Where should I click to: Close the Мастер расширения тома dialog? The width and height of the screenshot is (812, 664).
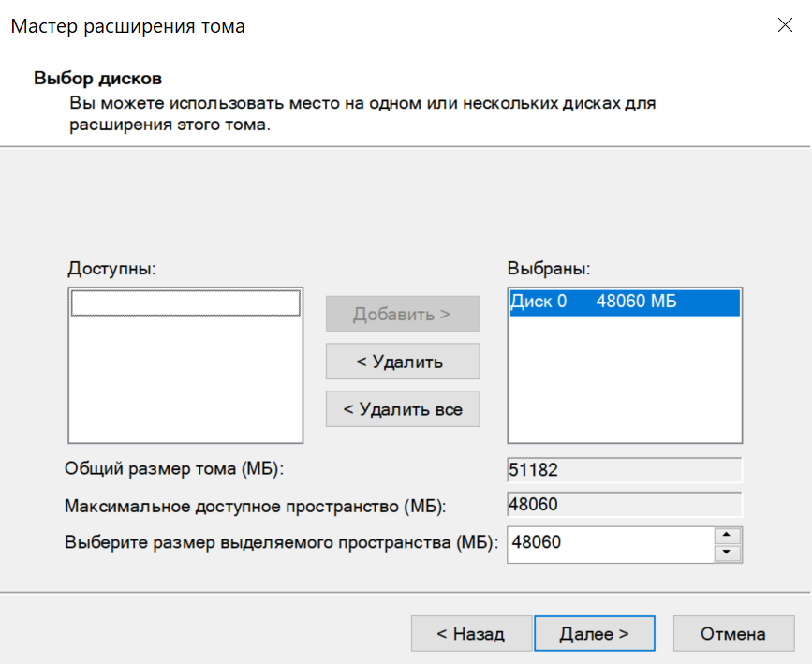785,26
